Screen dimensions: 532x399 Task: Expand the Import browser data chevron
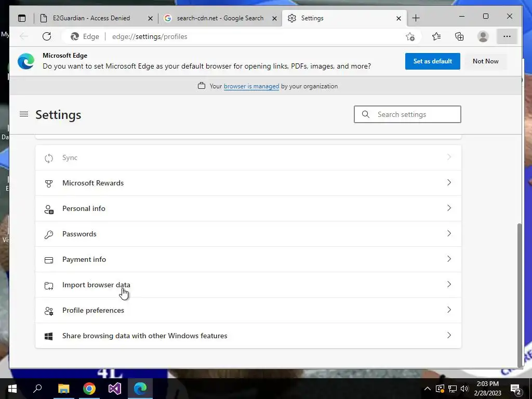pyautogui.click(x=449, y=284)
